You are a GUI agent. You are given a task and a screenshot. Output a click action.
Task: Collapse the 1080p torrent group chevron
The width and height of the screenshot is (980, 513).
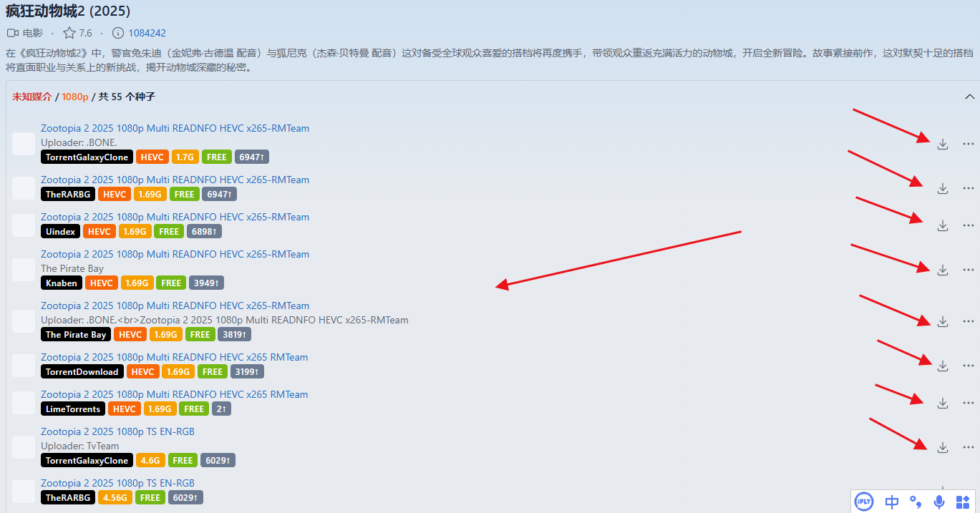(969, 97)
